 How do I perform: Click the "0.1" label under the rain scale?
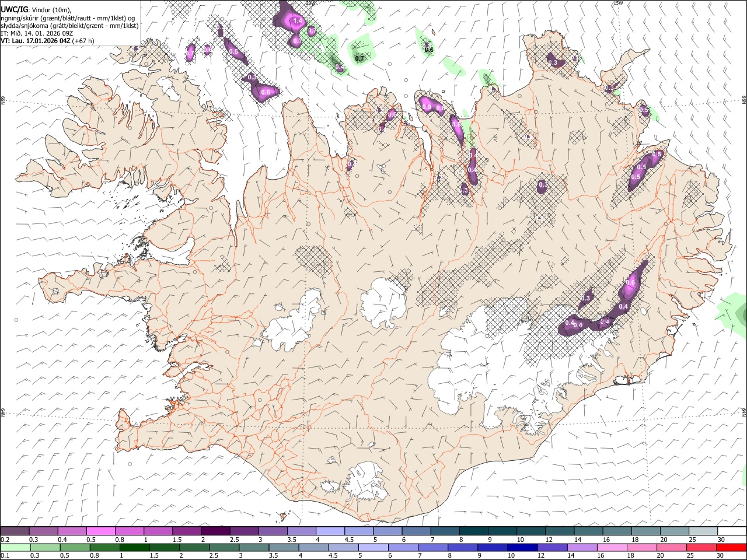pyautogui.click(x=5, y=556)
